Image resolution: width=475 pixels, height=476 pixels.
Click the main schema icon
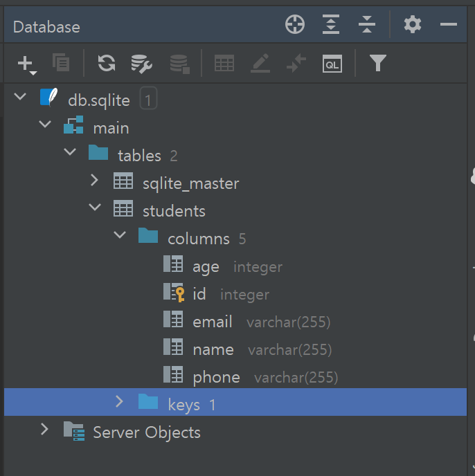pos(73,125)
